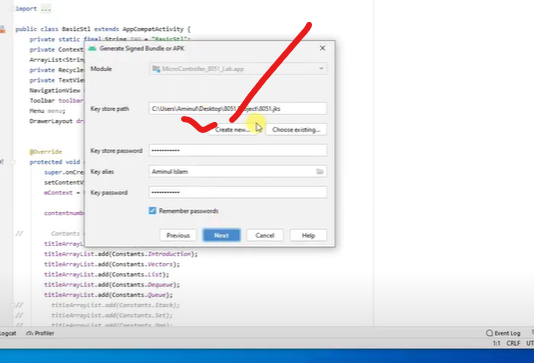Click the commented Constants.Stack line
This screenshot has height=363, width=534.
click(x=115, y=305)
